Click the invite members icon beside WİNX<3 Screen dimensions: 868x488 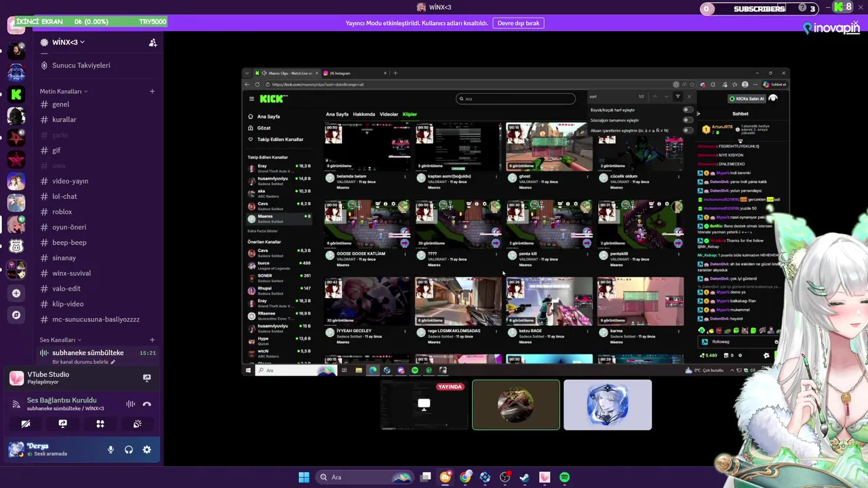pyautogui.click(x=153, y=42)
